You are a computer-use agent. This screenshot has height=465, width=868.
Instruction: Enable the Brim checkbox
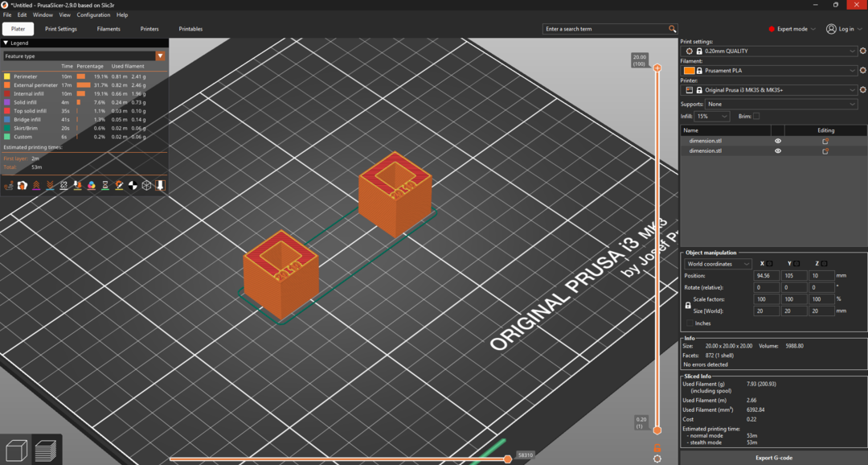756,117
